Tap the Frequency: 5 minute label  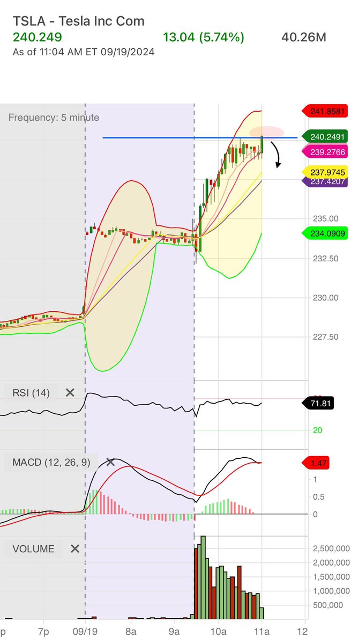coord(54,117)
